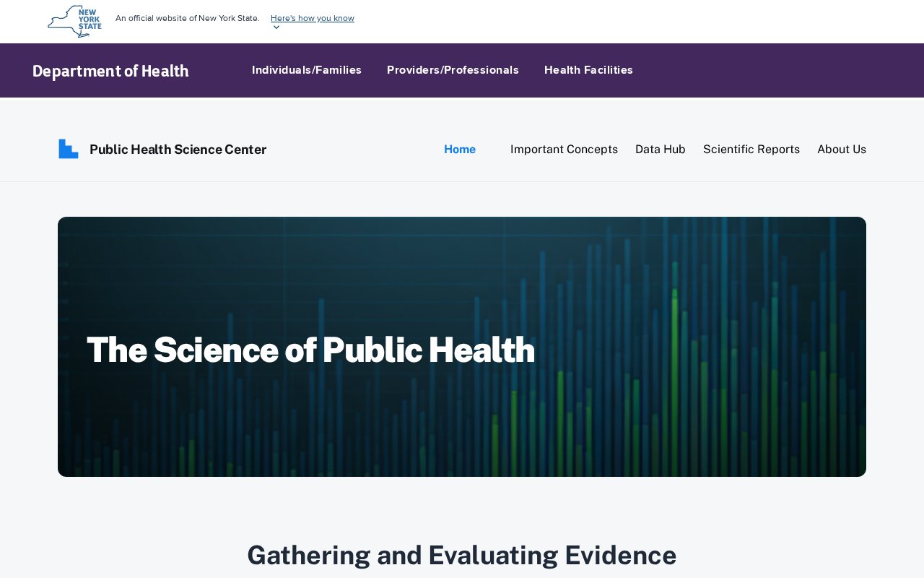Click the official website of New York State text
924x578 pixels.
tap(188, 18)
